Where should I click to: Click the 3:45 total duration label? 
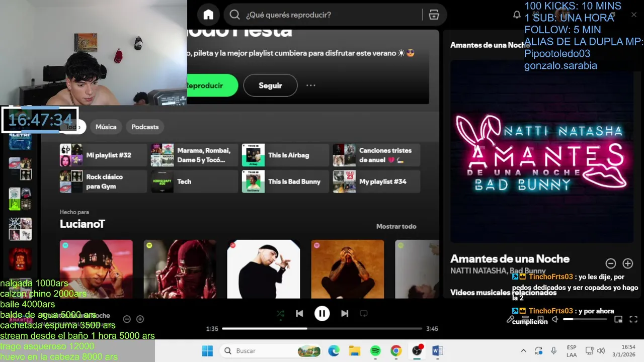(x=432, y=329)
